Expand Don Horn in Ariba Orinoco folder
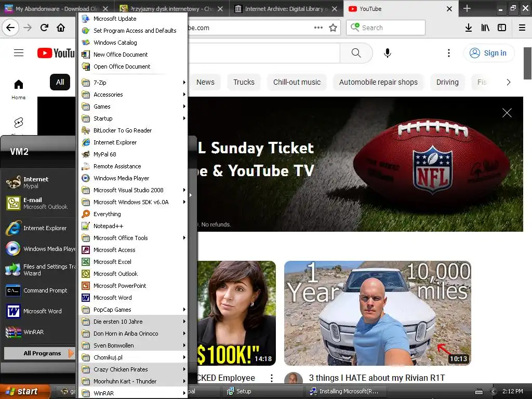Screen dimensions: 532x399 click(x=132, y=334)
